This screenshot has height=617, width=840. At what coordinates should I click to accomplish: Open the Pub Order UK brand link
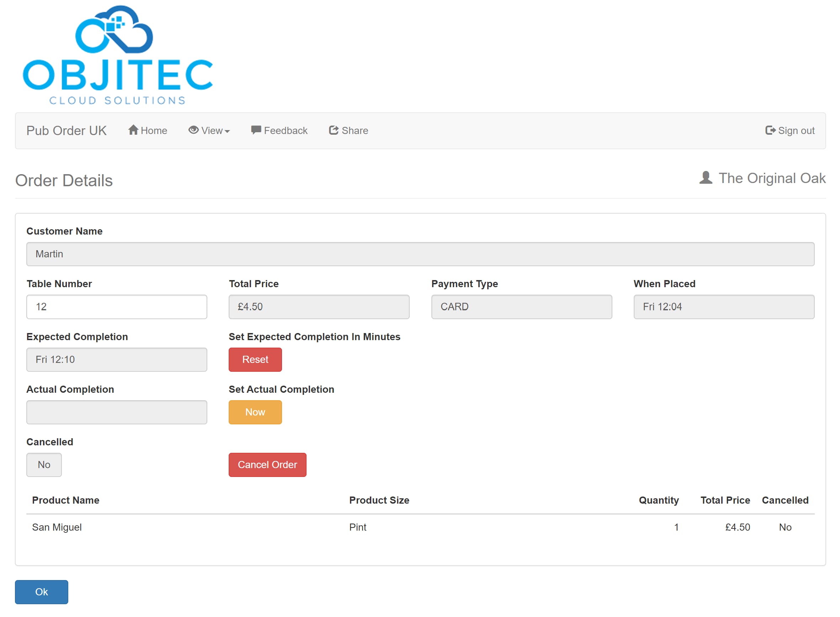[67, 131]
